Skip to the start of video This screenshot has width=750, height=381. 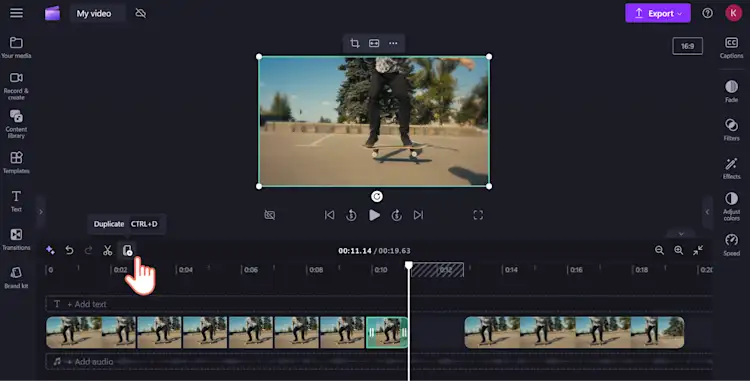(330, 215)
